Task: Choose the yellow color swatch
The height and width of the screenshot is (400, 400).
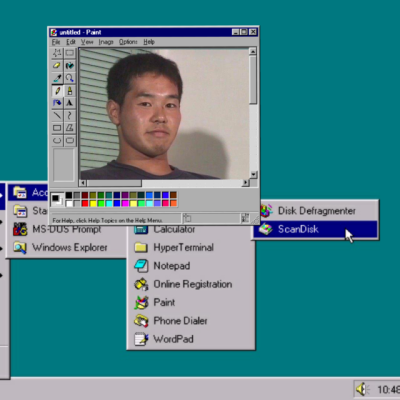Action: pyautogui.click(x=93, y=203)
